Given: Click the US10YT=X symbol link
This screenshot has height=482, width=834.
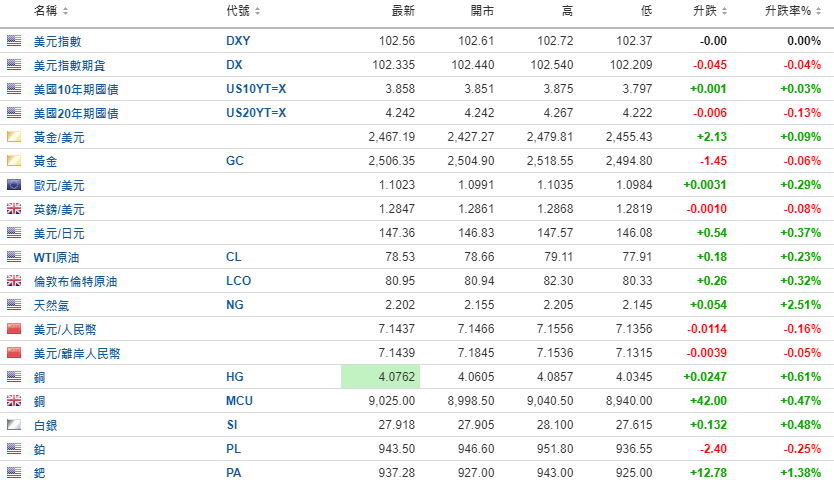Looking at the screenshot, I should [256, 89].
